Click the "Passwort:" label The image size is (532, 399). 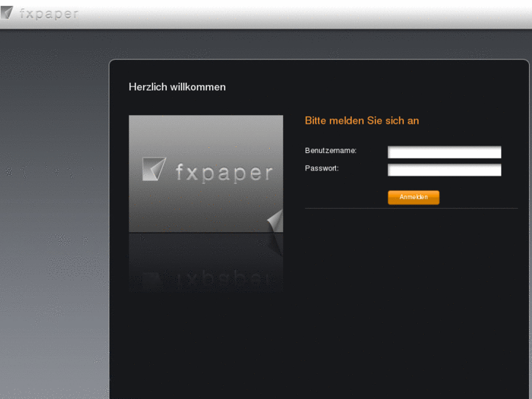[322, 168]
